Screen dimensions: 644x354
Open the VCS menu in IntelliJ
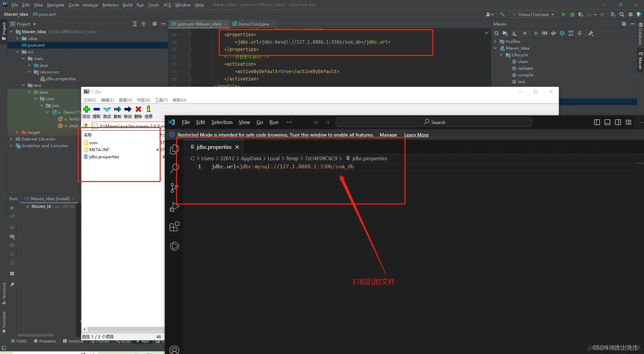coord(167,5)
